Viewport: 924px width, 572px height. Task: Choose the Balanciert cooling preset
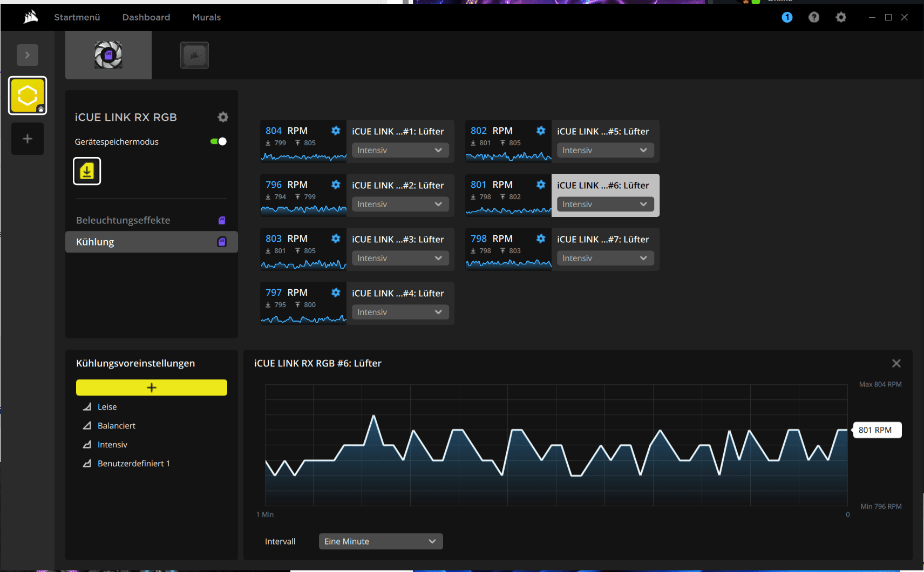(x=117, y=425)
